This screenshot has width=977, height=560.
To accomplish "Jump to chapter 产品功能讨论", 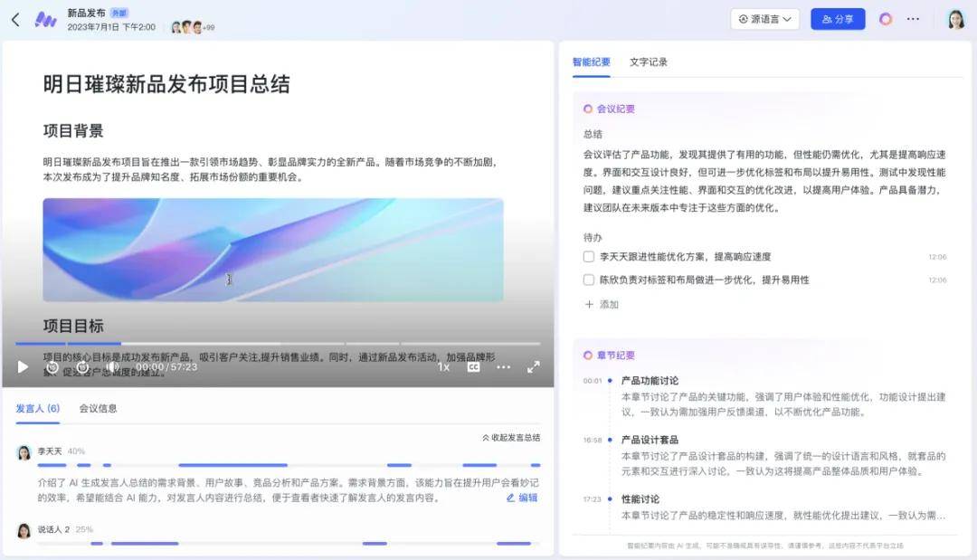I will [650, 381].
